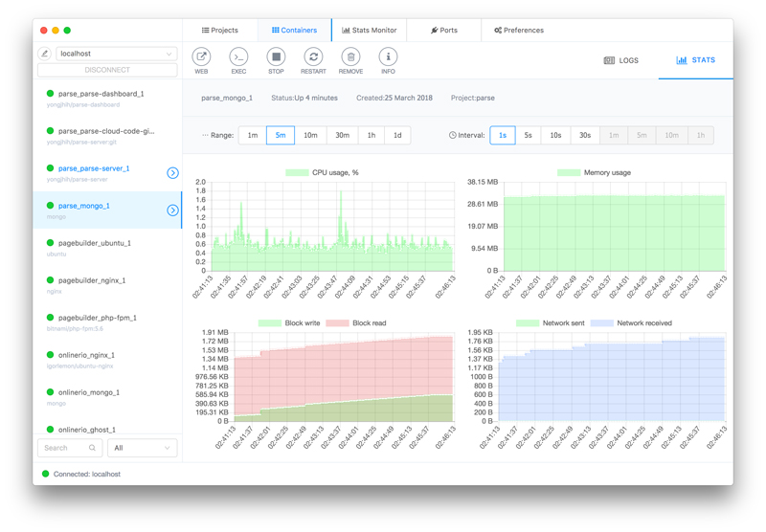
Task: Set the range to 30m
Action: [342, 136]
